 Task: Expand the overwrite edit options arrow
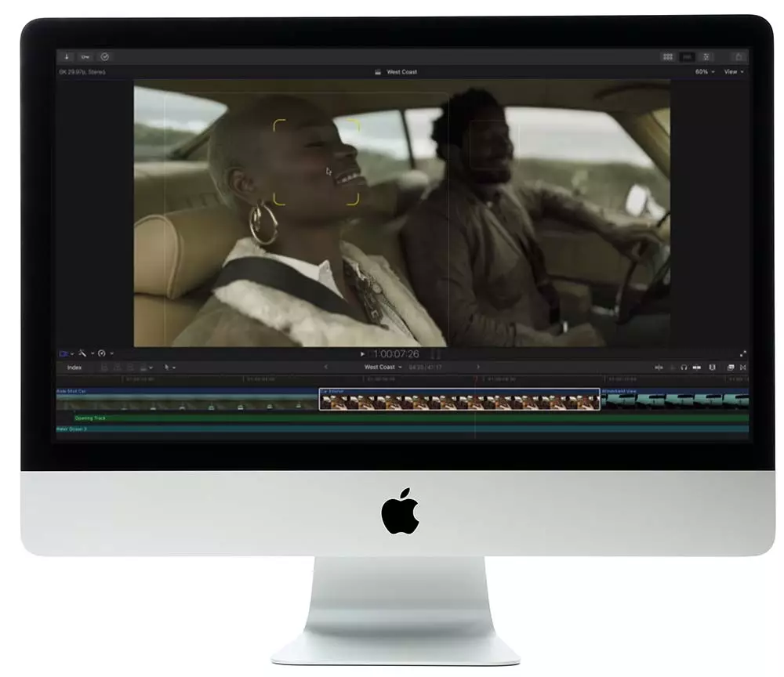[x=151, y=367]
